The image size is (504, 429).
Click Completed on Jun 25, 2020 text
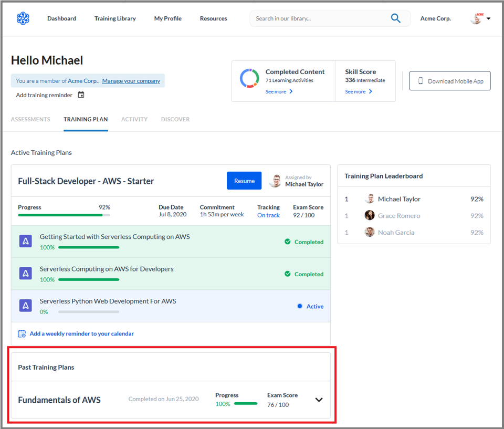(x=163, y=399)
